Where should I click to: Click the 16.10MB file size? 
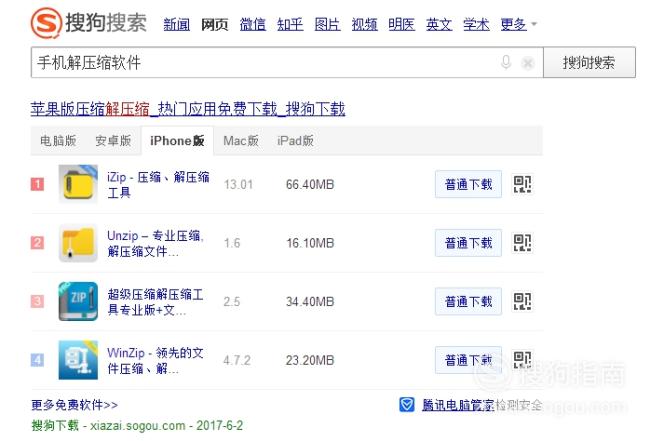click(310, 243)
